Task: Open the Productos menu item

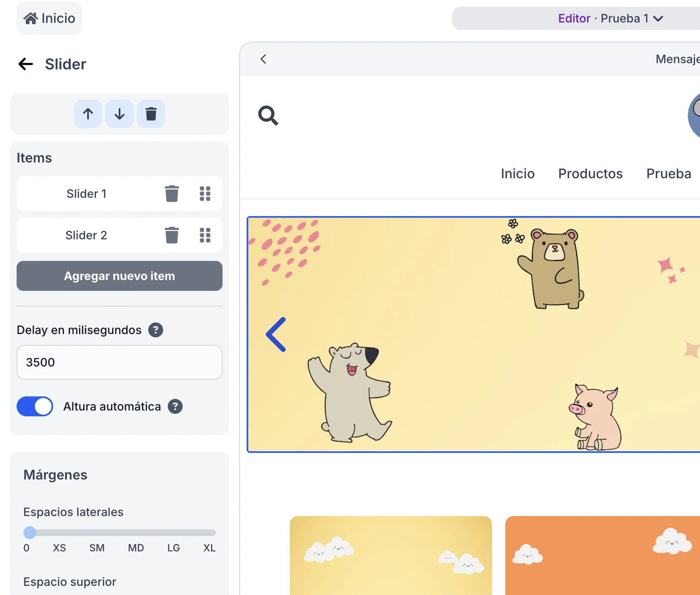Action: tap(590, 174)
